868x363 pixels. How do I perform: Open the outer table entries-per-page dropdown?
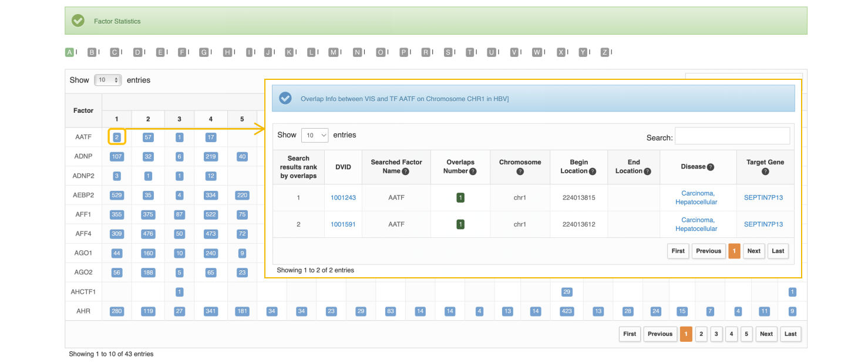107,80
